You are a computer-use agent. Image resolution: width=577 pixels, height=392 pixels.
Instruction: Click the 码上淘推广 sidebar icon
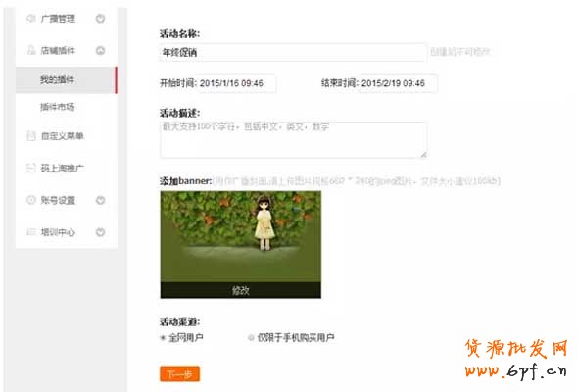tap(31, 168)
